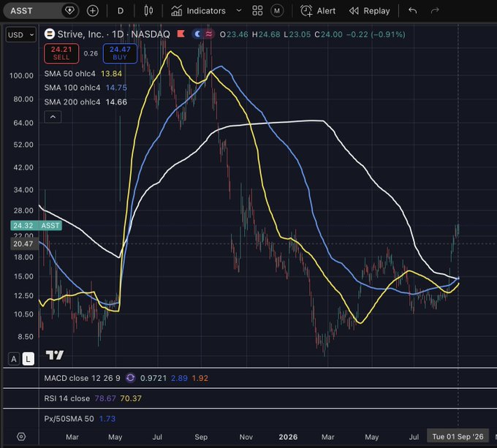Screen dimensions: 497x448
Task: Toggle the moon session icon
Action: click(x=197, y=34)
